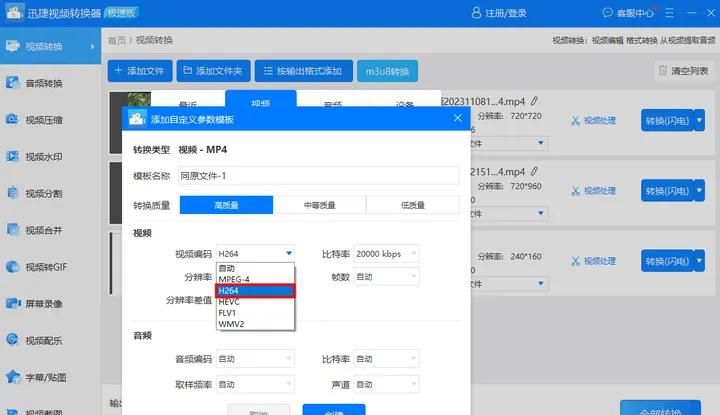Open 视频处理 for the 240*160 file
The width and height of the screenshot is (720, 415).
(593, 261)
